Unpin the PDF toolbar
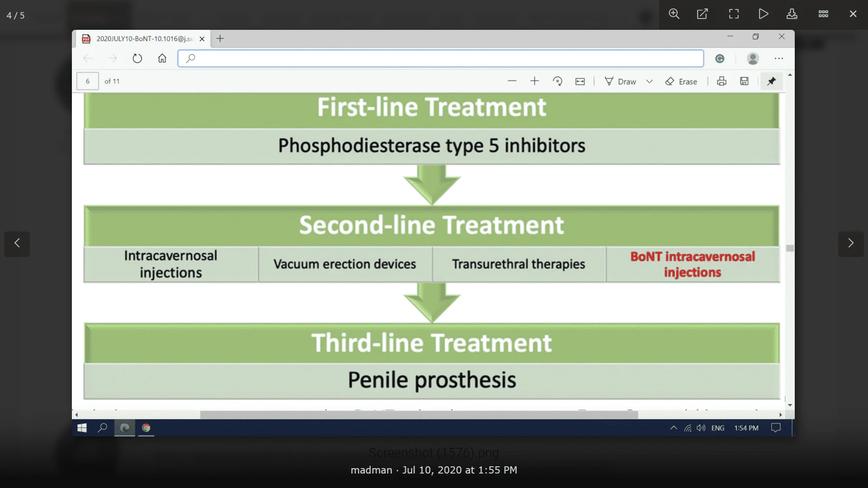The image size is (868, 488). [772, 81]
